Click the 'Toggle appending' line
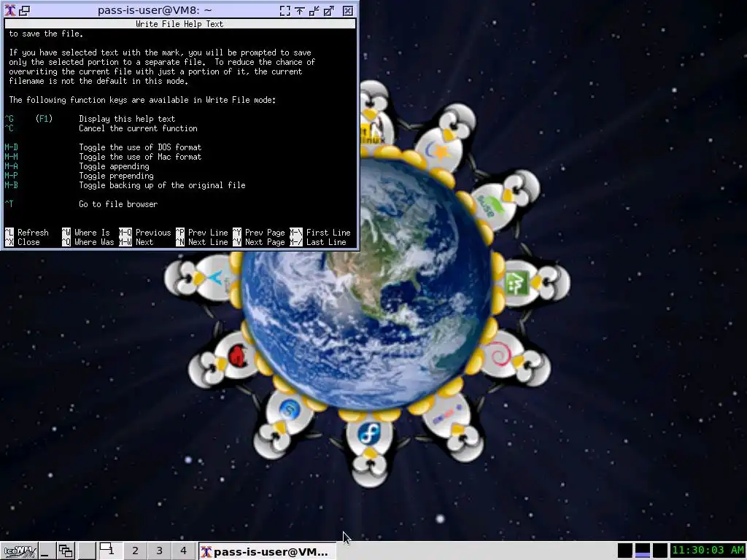Screen dimensions: 747x560 click(x=114, y=166)
